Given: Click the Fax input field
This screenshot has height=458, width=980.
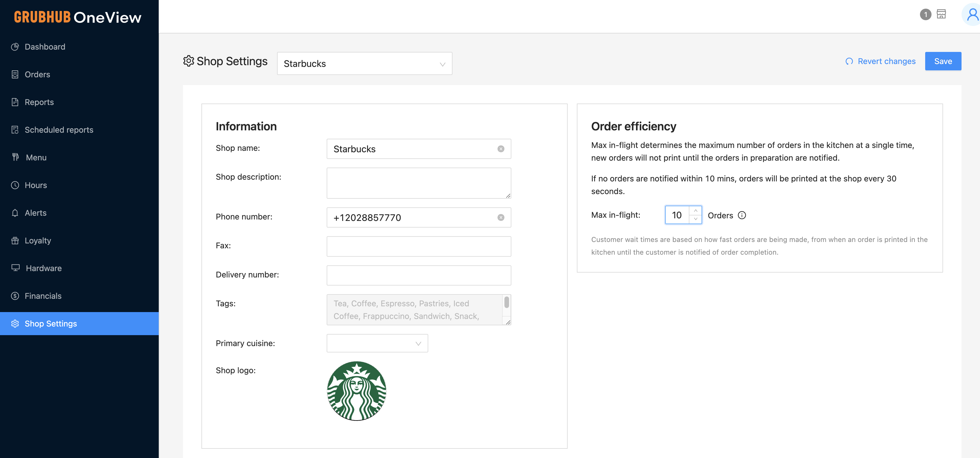Looking at the screenshot, I should tap(418, 247).
